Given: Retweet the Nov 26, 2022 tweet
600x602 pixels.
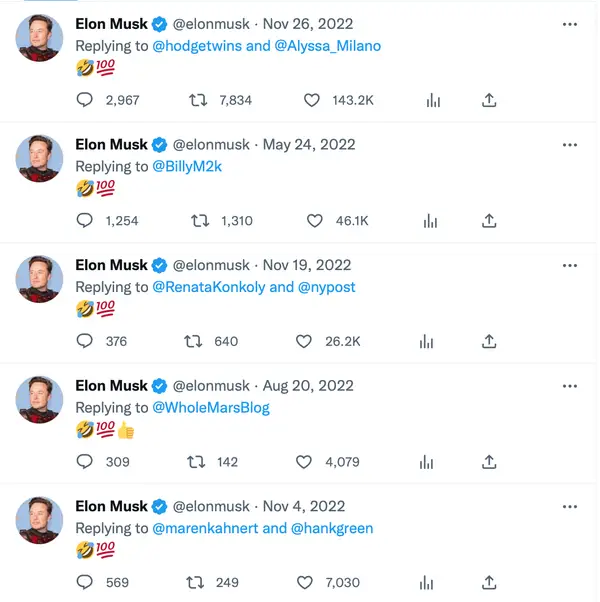Looking at the screenshot, I should (199, 100).
